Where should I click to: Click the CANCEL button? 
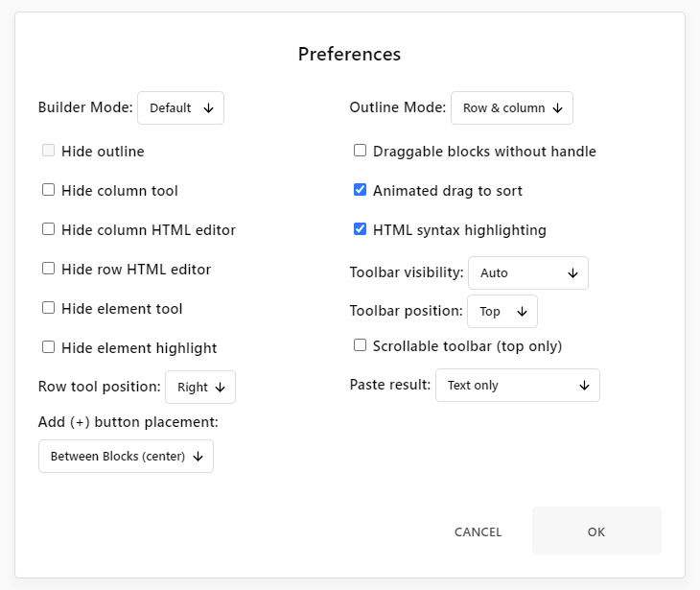(478, 531)
